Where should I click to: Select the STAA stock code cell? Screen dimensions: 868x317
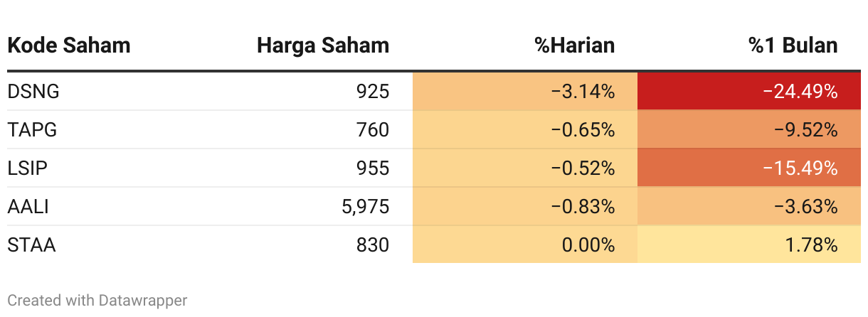click(31, 245)
